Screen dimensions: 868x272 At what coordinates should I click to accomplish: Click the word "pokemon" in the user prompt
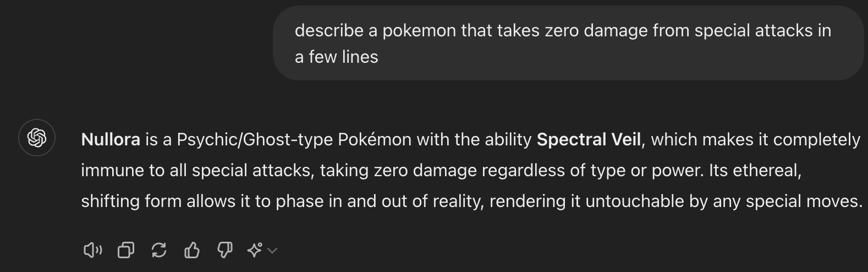[x=419, y=31]
